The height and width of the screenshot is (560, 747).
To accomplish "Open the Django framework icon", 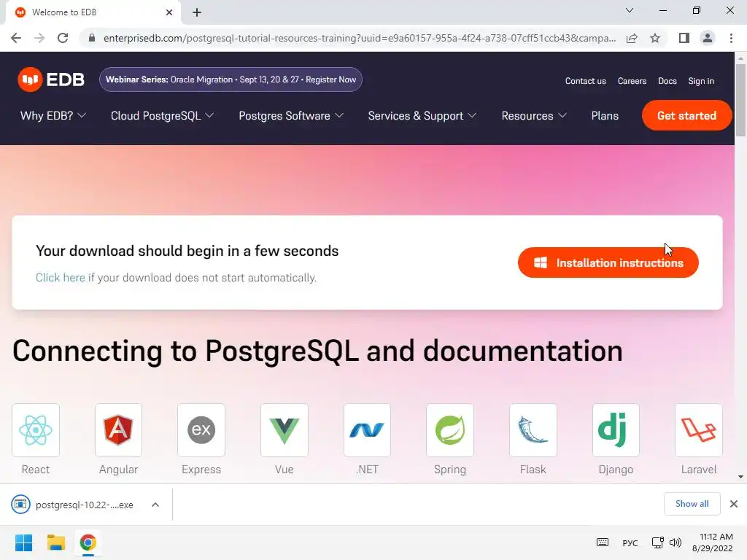I will click(x=616, y=430).
